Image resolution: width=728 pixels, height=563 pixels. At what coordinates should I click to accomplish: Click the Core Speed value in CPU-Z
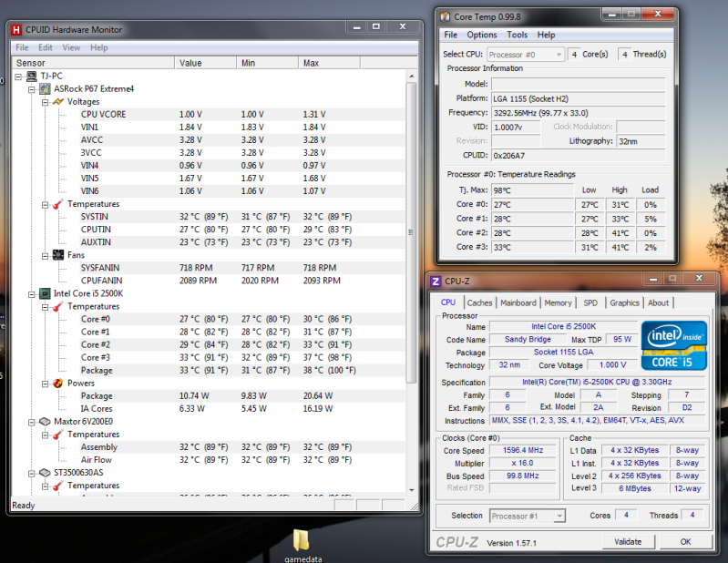pyautogui.click(x=523, y=450)
